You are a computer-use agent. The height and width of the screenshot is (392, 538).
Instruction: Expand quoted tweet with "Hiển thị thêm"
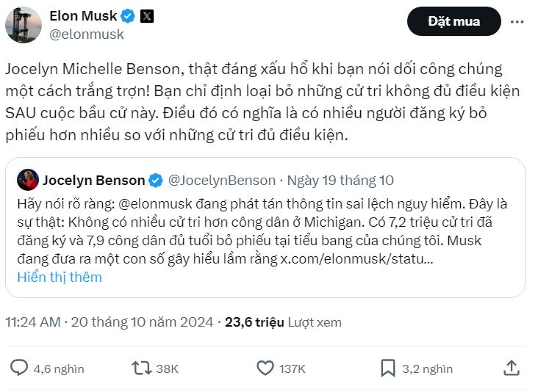(x=59, y=277)
